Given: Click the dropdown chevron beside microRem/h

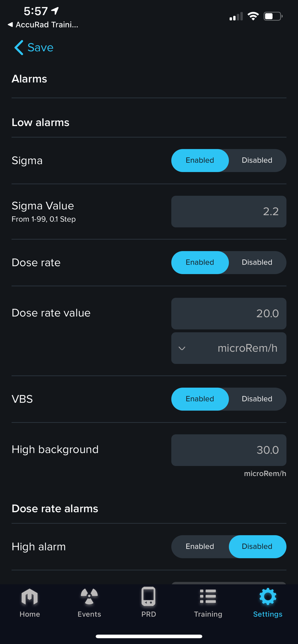Looking at the screenshot, I should [x=182, y=348].
